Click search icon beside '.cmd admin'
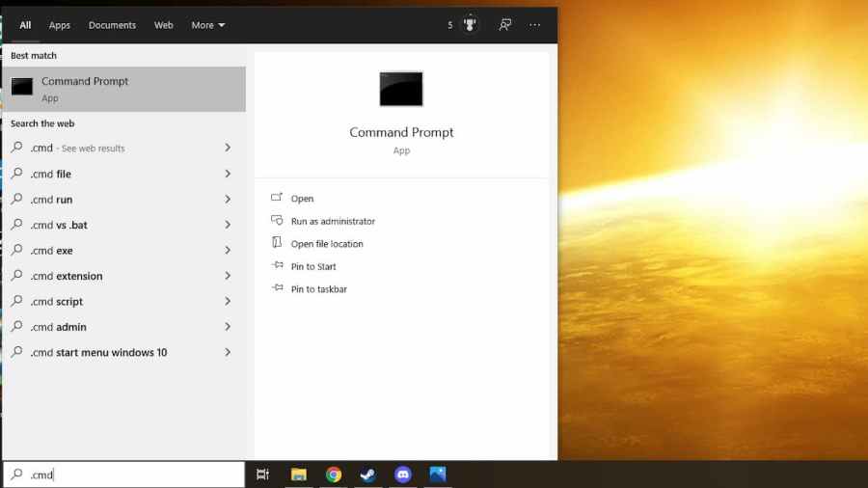 [17, 326]
